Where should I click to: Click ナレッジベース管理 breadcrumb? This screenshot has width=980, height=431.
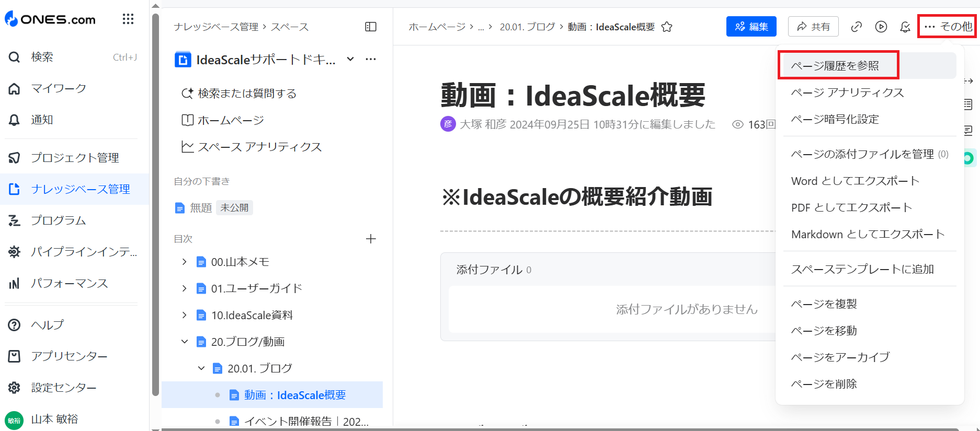coord(216,27)
